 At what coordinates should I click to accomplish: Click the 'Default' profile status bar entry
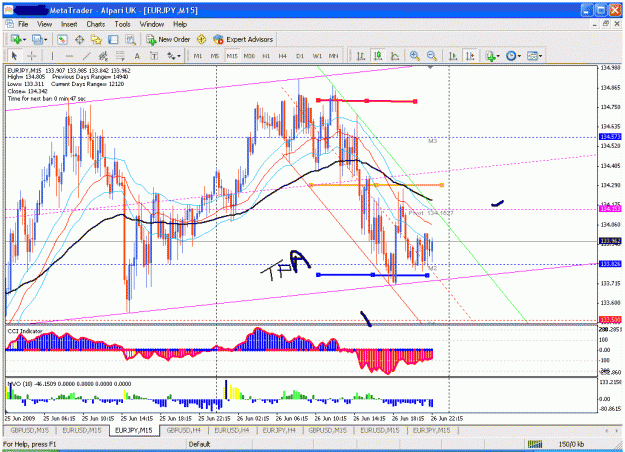(199, 444)
